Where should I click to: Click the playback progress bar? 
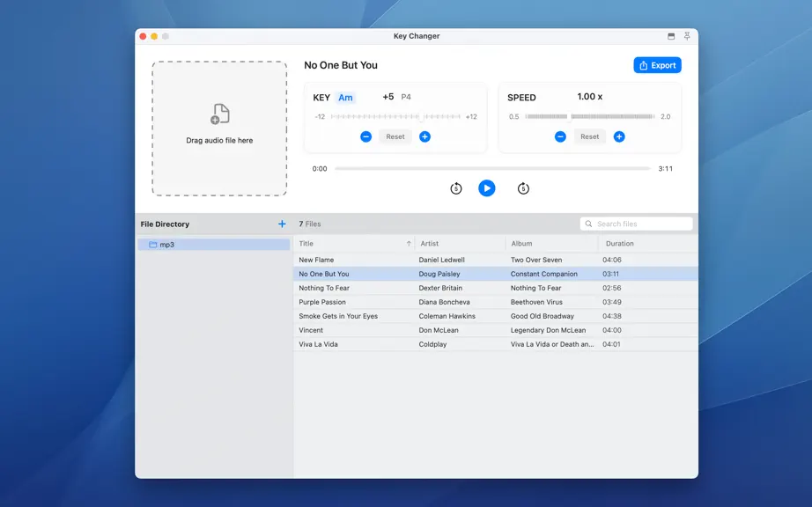pos(492,169)
